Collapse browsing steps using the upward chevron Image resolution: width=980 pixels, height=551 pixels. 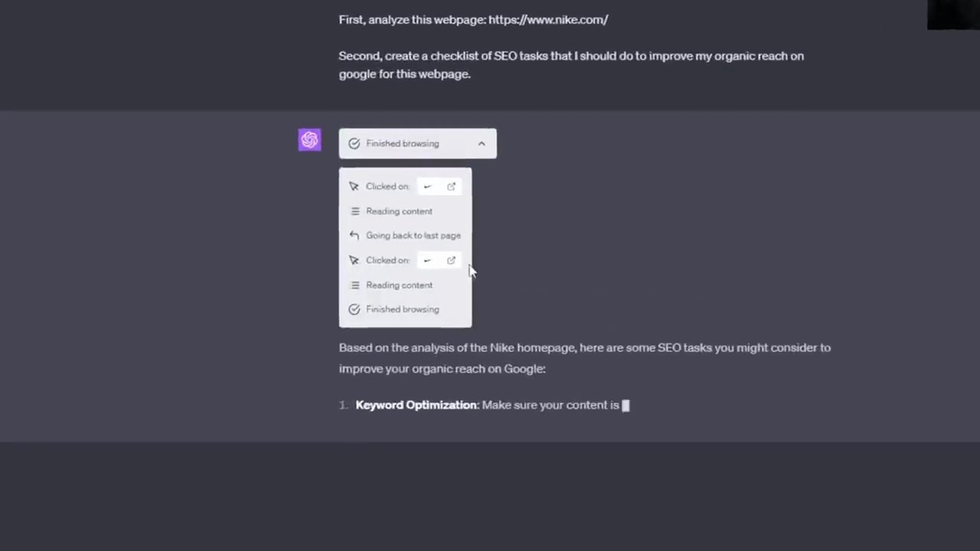482,143
